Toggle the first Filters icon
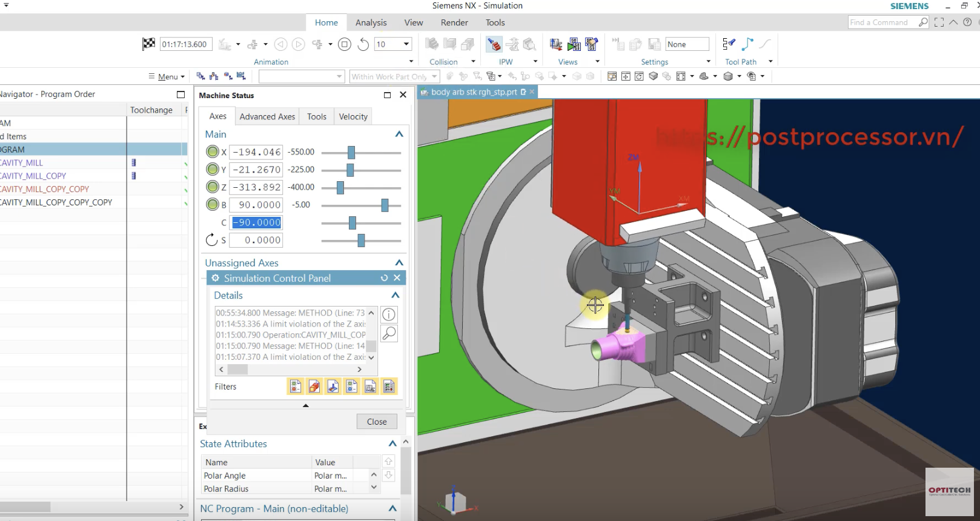Image resolution: width=980 pixels, height=521 pixels. [295, 387]
